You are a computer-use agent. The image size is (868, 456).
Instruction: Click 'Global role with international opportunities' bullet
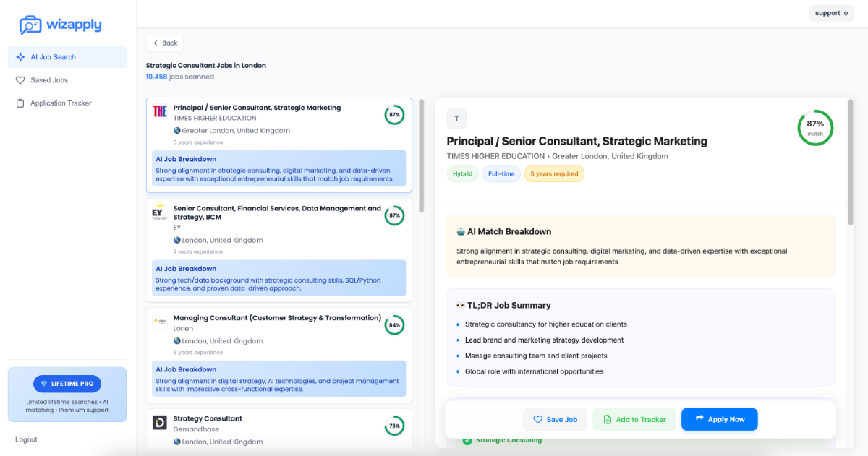click(534, 372)
